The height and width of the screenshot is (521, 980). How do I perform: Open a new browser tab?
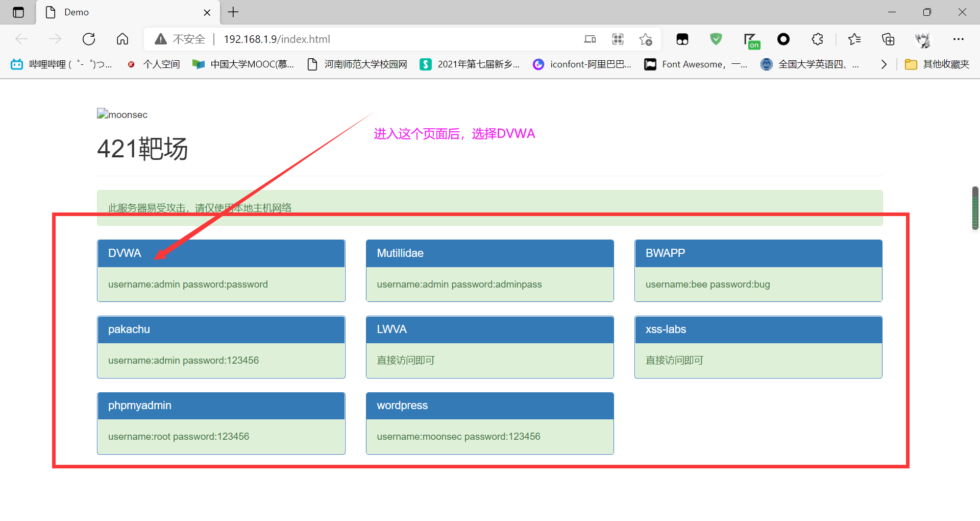[x=233, y=12]
